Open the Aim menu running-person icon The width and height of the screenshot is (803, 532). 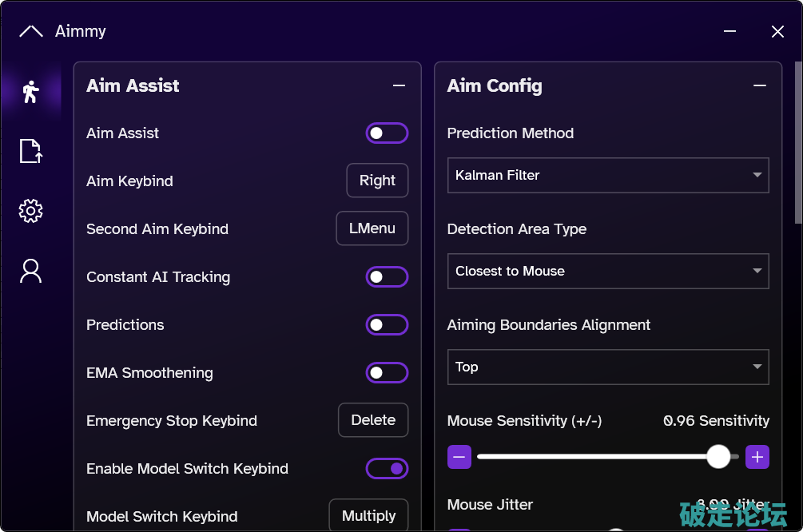coord(30,92)
